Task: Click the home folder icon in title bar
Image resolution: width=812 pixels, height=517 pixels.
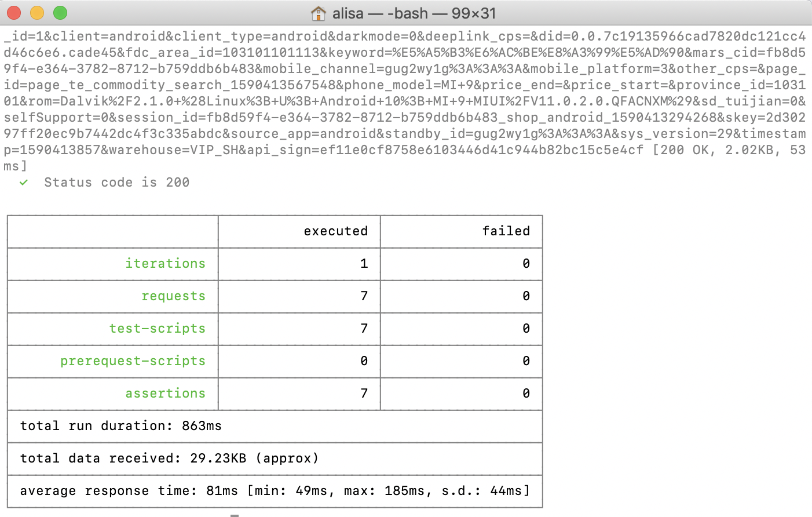Action: point(318,13)
